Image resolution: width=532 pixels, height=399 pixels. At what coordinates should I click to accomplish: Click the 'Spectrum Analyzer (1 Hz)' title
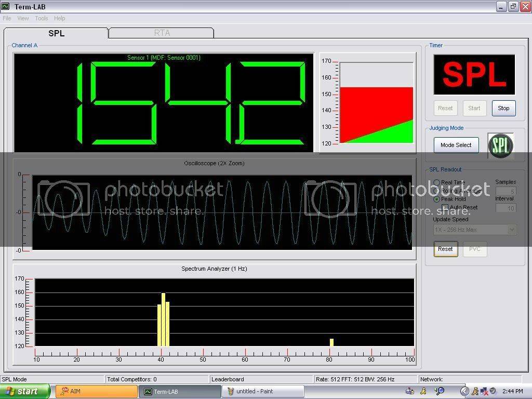tap(214, 269)
